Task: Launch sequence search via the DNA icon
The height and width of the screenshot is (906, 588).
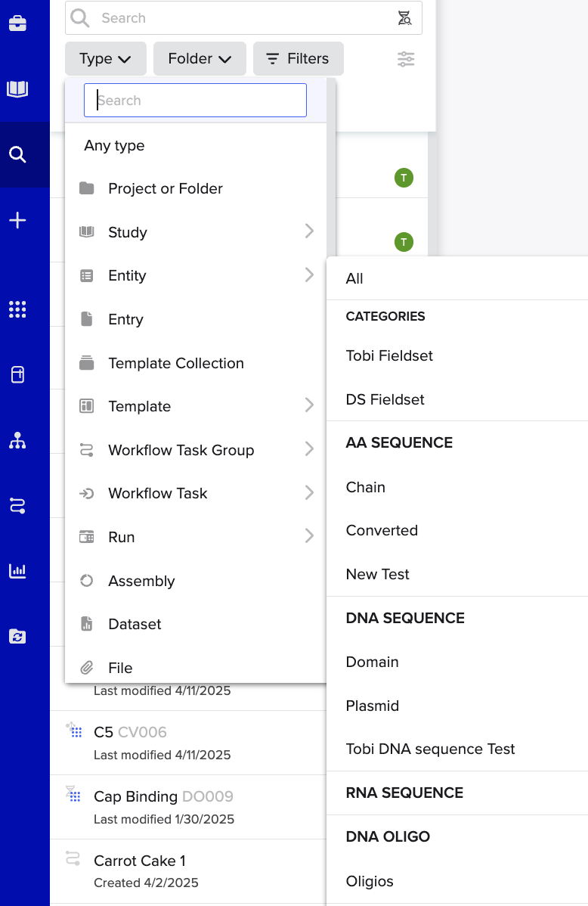Action: tap(404, 17)
